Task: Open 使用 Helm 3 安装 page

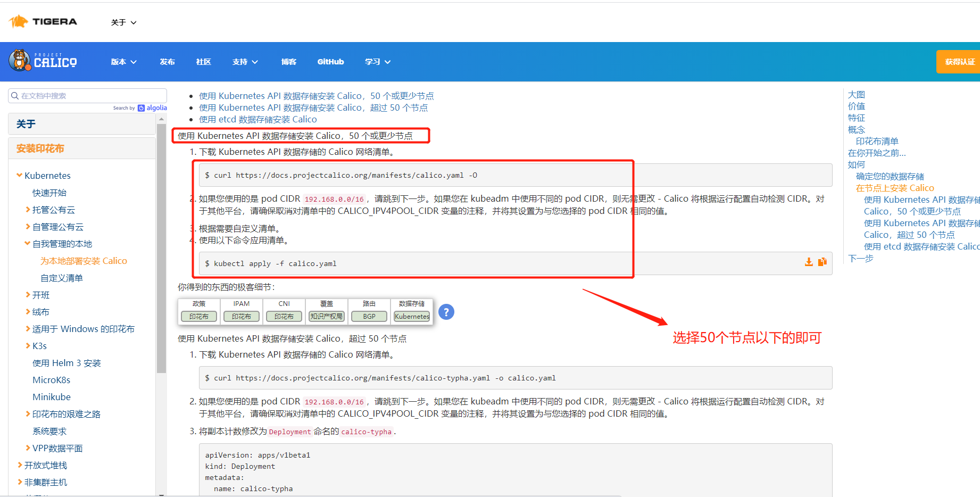Action: click(x=67, y=363)
